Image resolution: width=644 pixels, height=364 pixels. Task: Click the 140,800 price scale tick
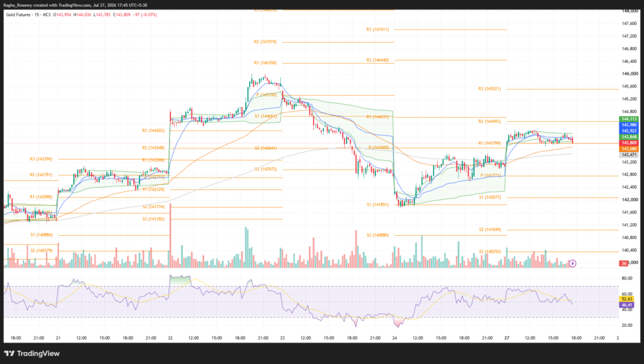[629, 238]
